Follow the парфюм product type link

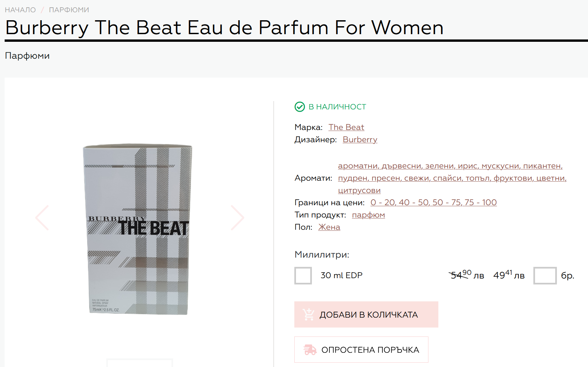[x=368, y=215]
